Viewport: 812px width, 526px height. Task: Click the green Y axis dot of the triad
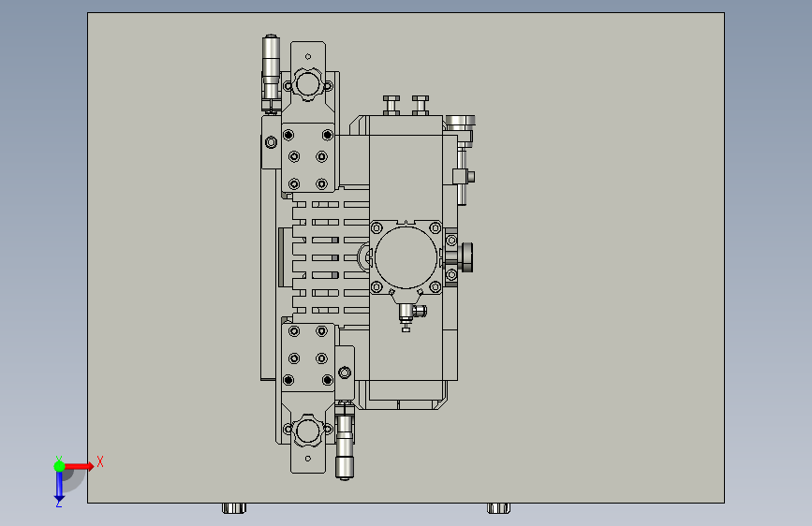[x=59, y=466]
